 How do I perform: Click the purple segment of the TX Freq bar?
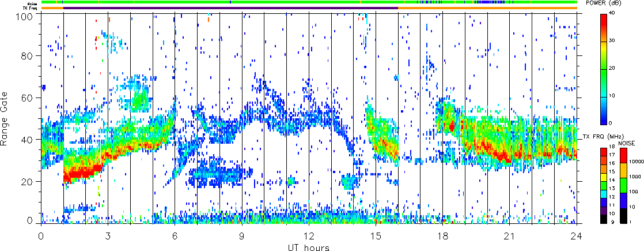click(x=231, y=8)
